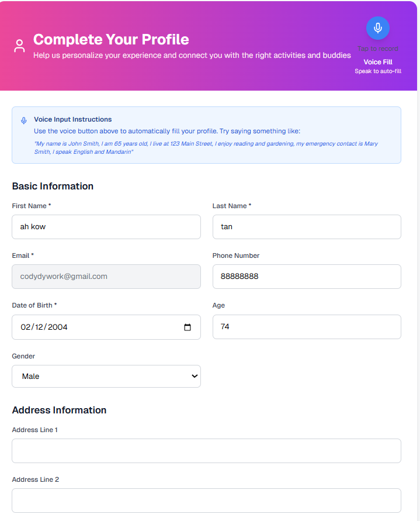Select the Phone Number input

tap(307, 277)
